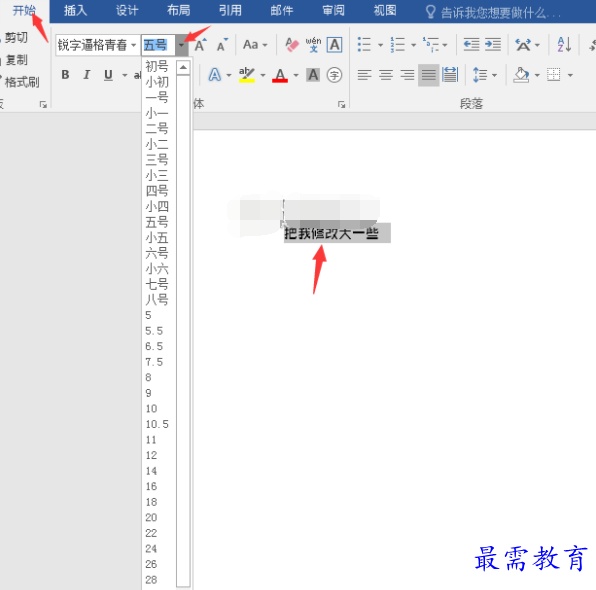Image resolution: width=596 pixels, height=590 pixels.
Task: Apply Character Border icon
Action: 334,45
